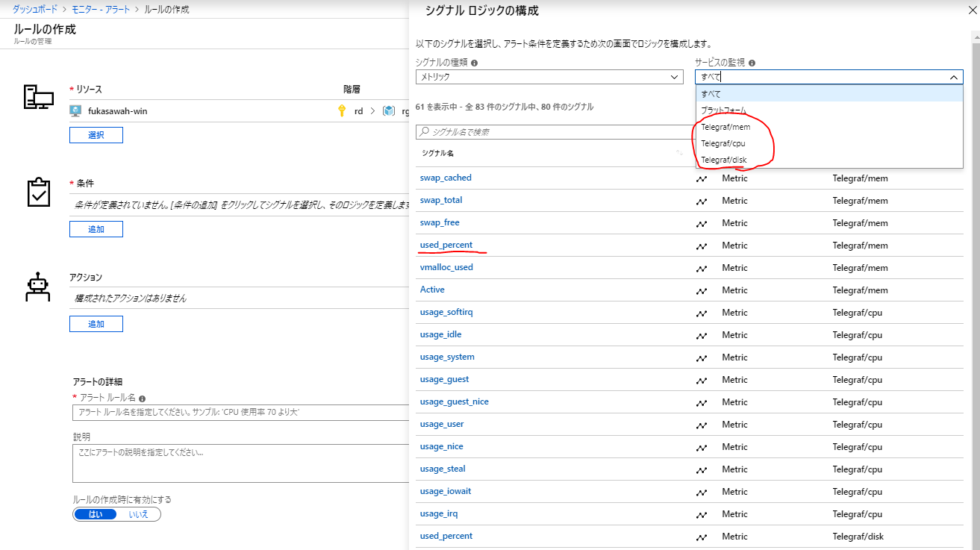Click the アラート ルール名 input field

tap(240, 412)
